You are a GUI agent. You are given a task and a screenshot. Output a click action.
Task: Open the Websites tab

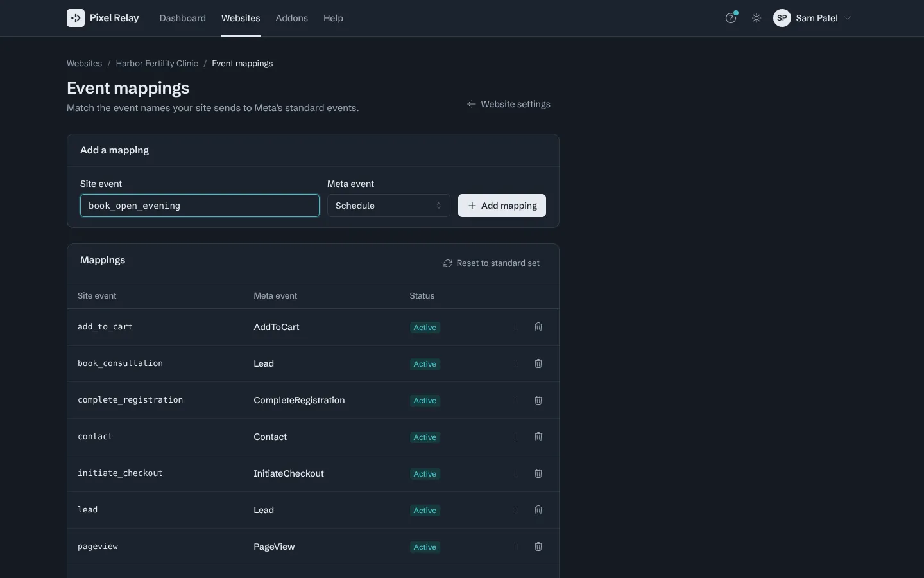(x=241, y=18)
